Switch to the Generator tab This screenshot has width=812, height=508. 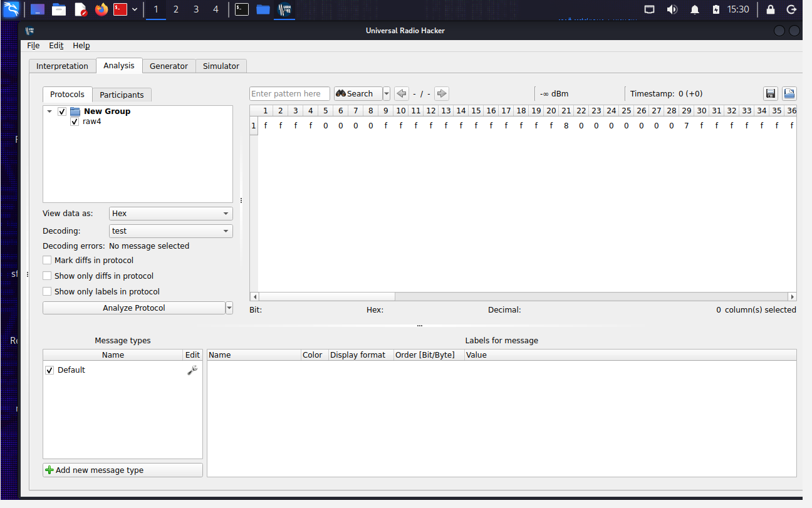(169, 66)
